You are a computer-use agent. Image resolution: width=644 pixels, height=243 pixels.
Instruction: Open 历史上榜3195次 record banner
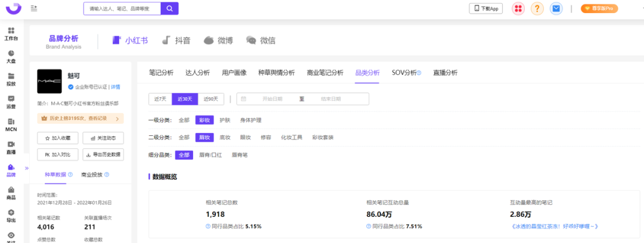(x=80, y=119)
